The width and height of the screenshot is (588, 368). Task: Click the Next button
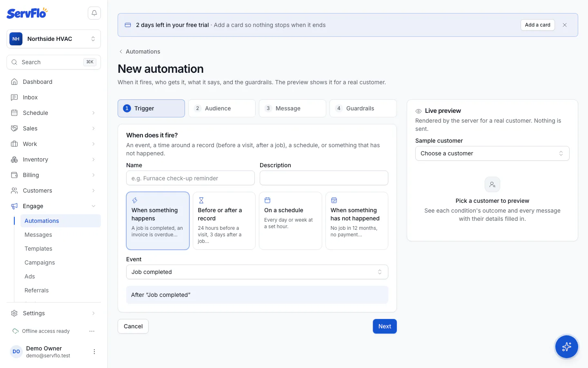pyautogui.click(x=385, y=326)
